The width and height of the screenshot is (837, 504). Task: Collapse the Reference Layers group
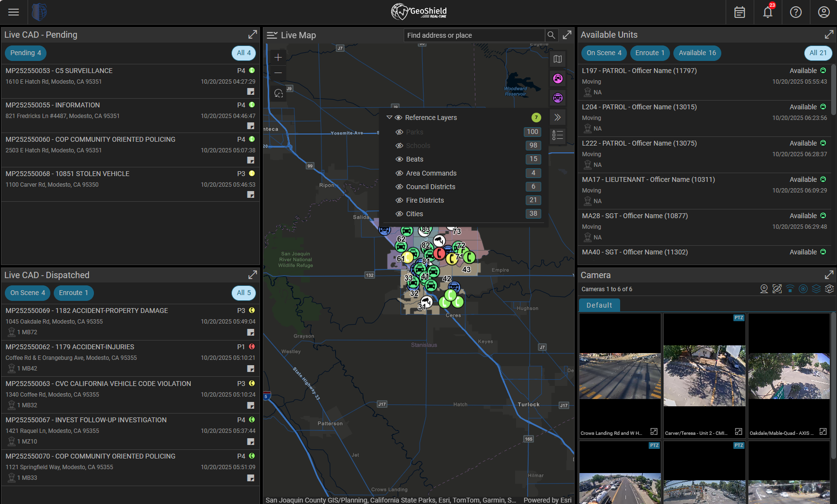[x=389, y=118]
